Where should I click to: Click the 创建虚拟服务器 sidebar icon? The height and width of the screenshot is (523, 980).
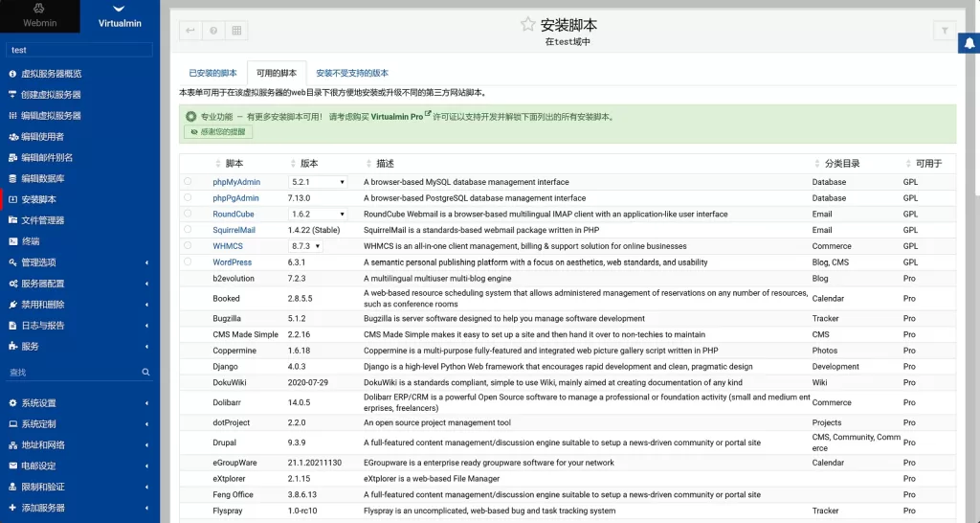pos(12,95)
